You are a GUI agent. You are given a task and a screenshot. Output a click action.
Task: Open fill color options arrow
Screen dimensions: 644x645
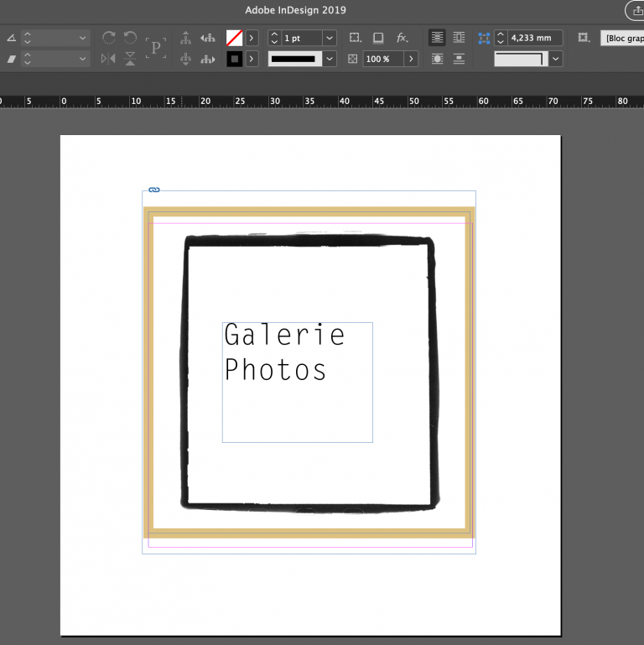252,39
